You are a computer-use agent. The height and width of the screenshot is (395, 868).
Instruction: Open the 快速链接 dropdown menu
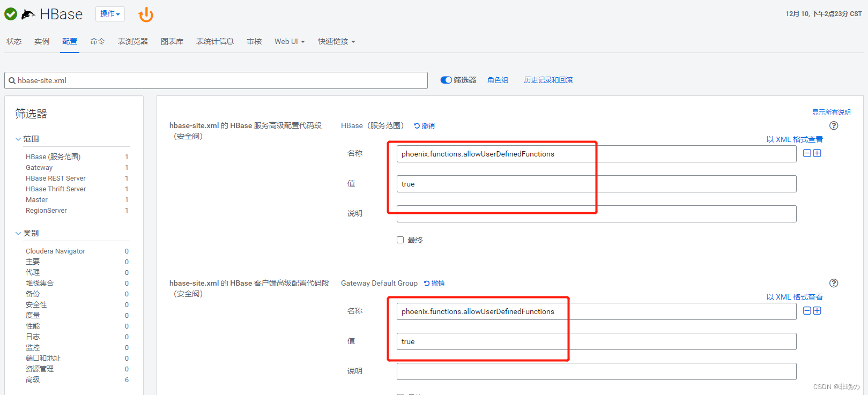click(336, 41)
